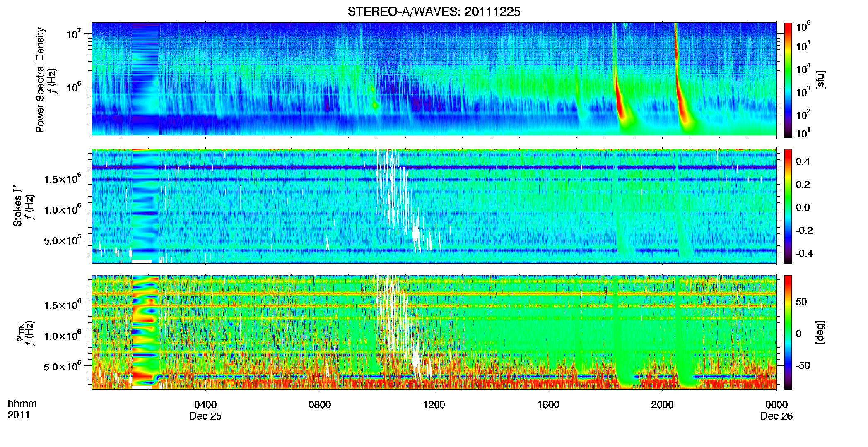Click the hhmm axis unit label
The height and width of the screenshot is (447, 868).
click(x=22, y=404)
